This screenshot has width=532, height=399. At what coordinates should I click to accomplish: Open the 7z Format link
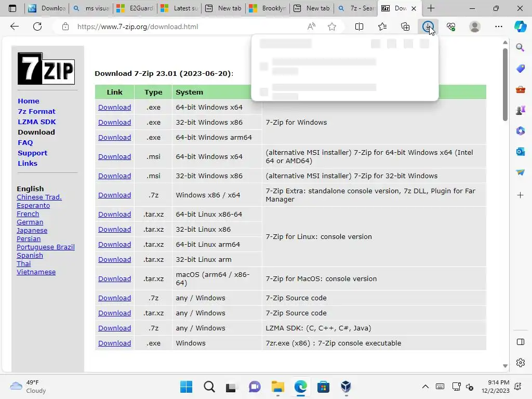coord(36,111)
